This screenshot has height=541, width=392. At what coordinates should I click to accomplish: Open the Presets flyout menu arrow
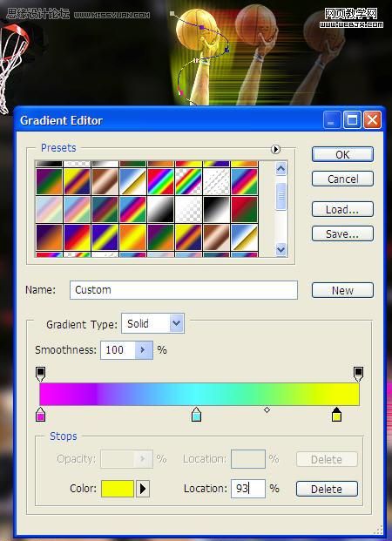(x=275, y=149)
